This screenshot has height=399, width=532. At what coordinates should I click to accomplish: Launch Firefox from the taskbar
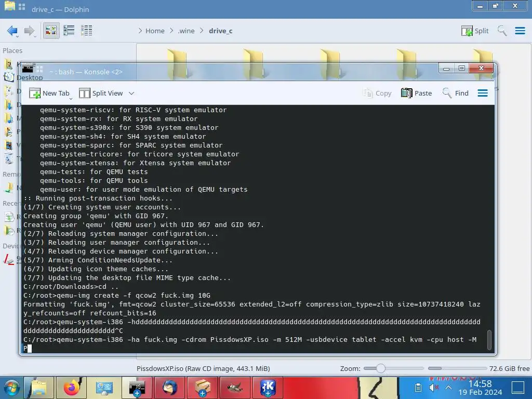click(x=71, y=388)
